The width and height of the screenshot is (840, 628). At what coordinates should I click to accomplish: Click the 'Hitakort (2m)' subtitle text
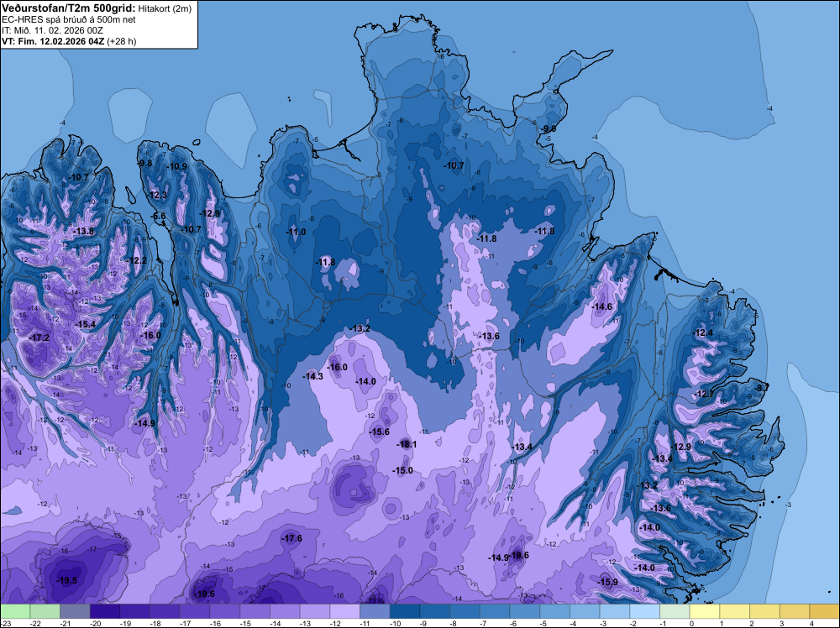165,8
